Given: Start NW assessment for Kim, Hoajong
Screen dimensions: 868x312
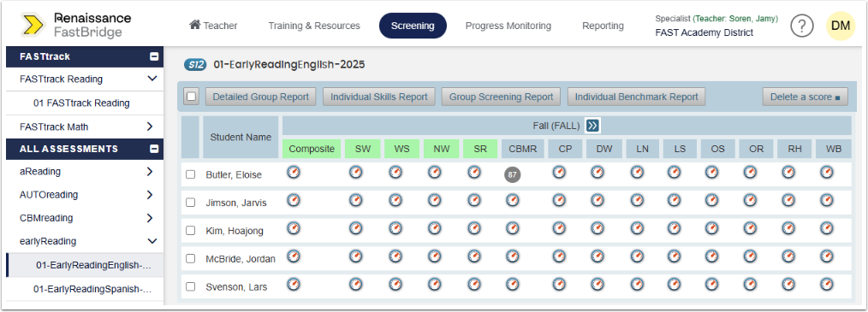Looking at the screenshot, I should pos(435,228).
